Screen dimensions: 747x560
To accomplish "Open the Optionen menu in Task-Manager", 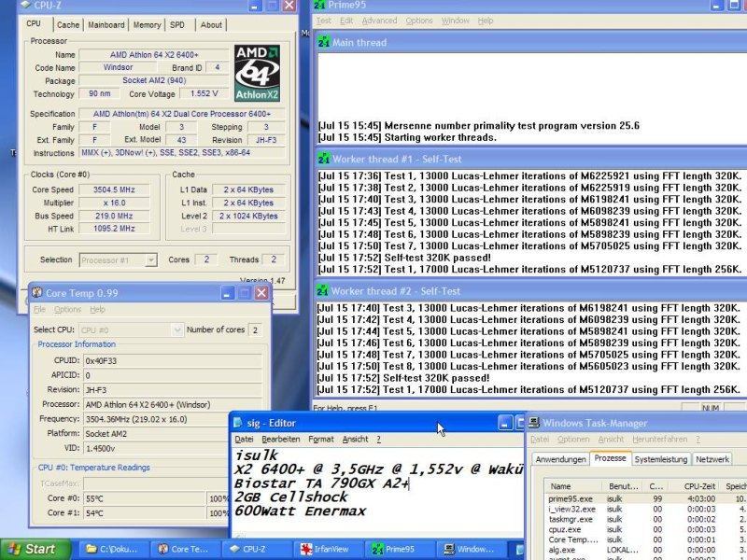I will (573, 439).
